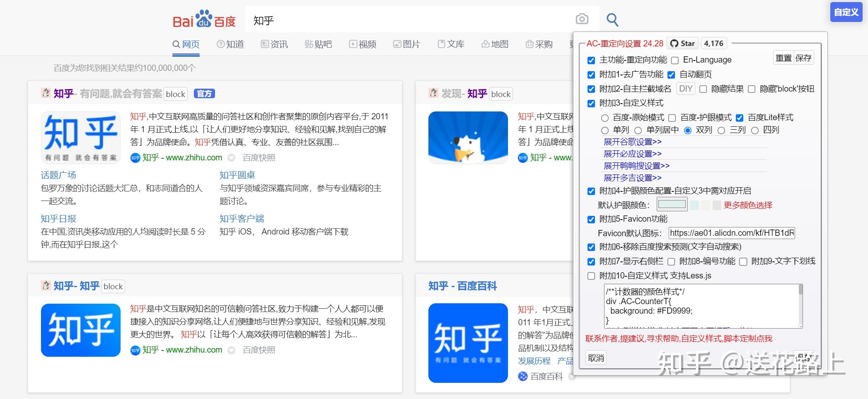The height and width of the screenshot is (399, 868).
Task: Toggle 自动翻页 checkbox
Action: point(671,75)
